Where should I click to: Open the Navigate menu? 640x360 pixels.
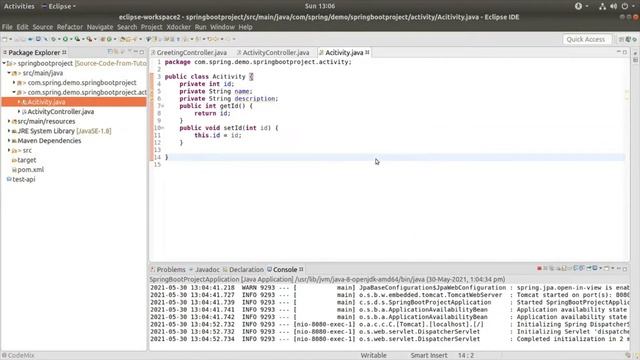point(100,27)
